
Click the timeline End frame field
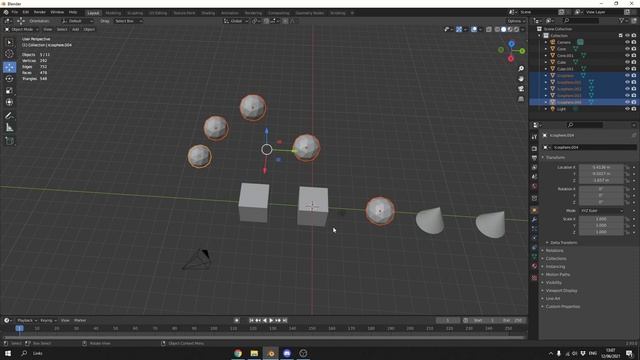[513, 320]
